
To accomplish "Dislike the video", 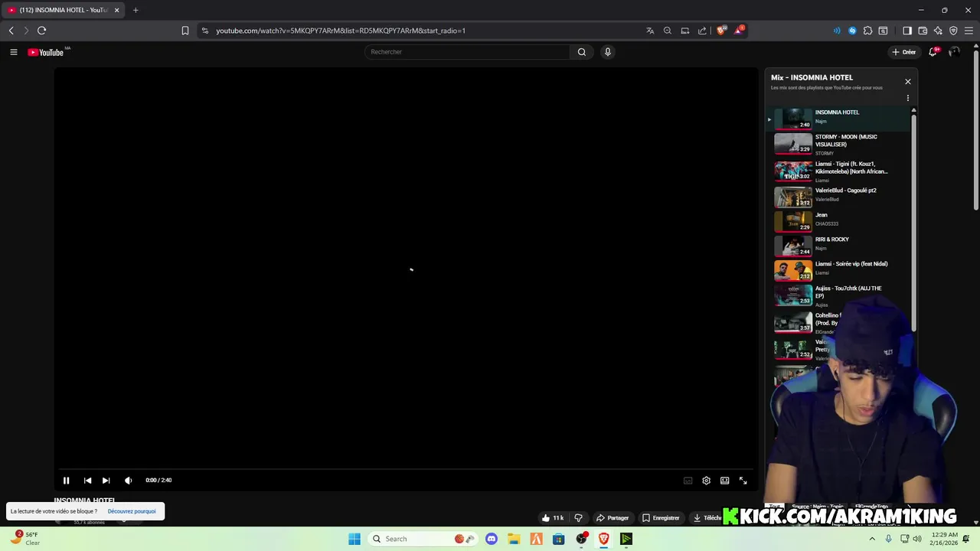I will (x=579, y=518).
